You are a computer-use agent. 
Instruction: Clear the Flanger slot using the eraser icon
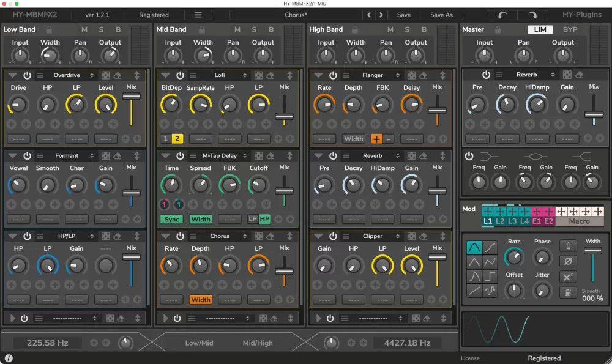[422, 76]
